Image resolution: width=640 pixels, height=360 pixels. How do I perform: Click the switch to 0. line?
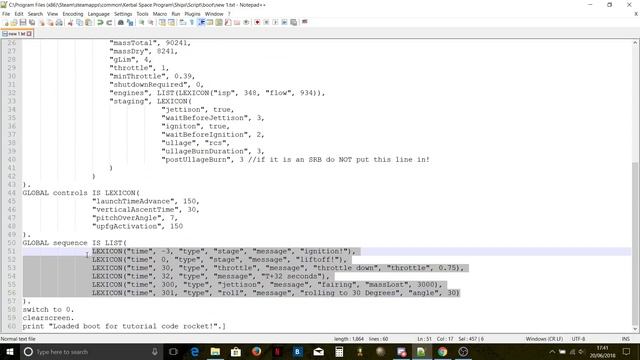pos(48,310)
